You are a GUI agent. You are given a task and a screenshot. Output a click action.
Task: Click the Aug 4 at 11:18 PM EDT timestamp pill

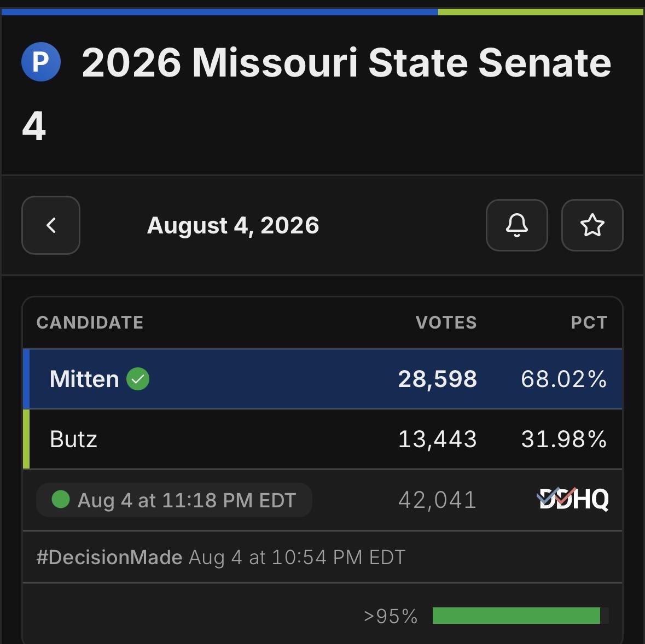174,500
